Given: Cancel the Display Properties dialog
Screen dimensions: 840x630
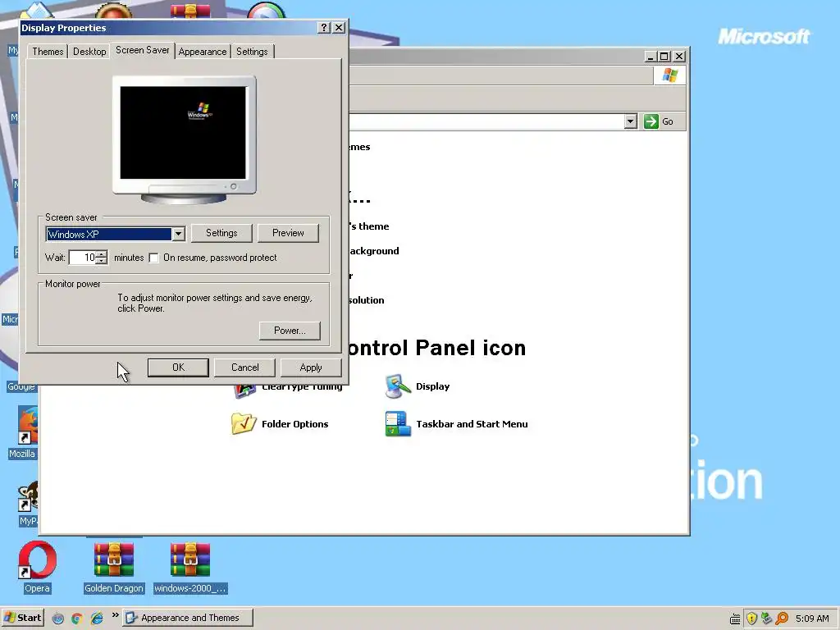Looking at the screenshot, I should [244, 367].
